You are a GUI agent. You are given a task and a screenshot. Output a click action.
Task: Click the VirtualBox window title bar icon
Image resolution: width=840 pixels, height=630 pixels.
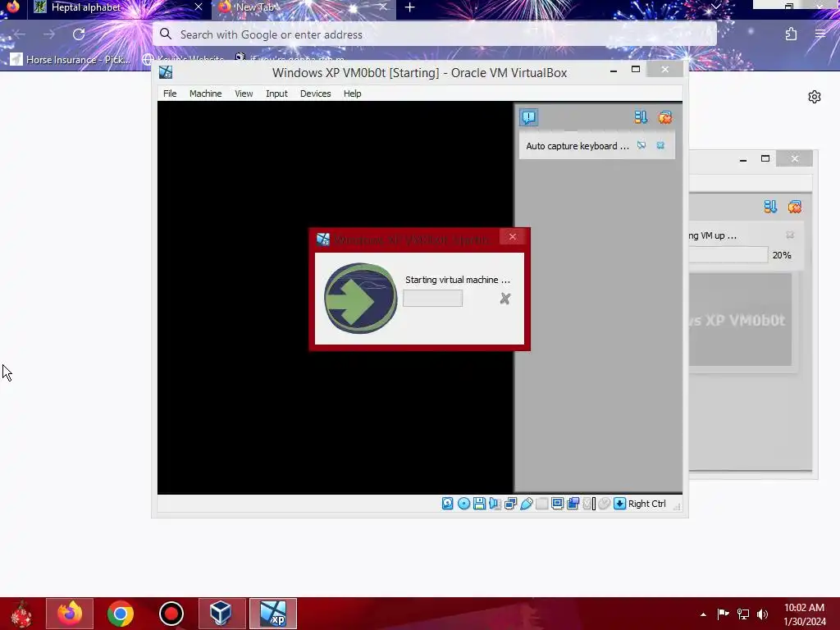[166, 72]
